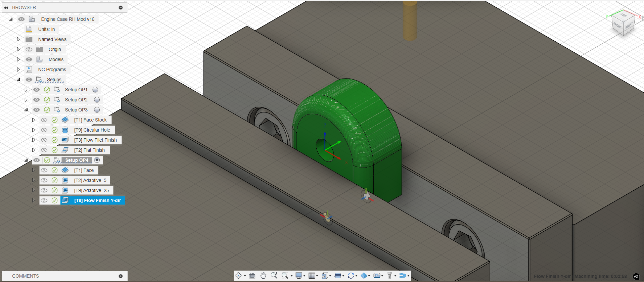Click the blue diamond stock display icon
The height and width of the screenshot is (282, 644).
coord(364,276)
